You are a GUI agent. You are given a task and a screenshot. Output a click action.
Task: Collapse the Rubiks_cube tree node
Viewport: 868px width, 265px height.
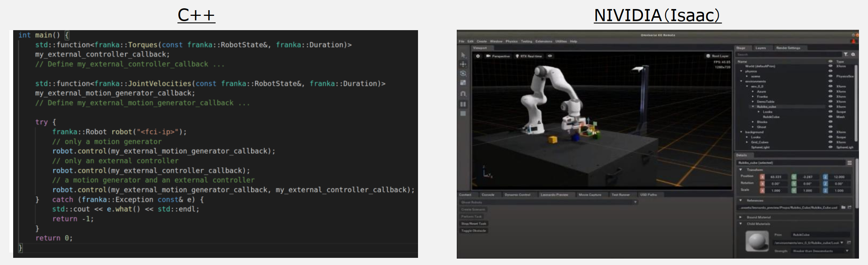(x=753, y=107)
